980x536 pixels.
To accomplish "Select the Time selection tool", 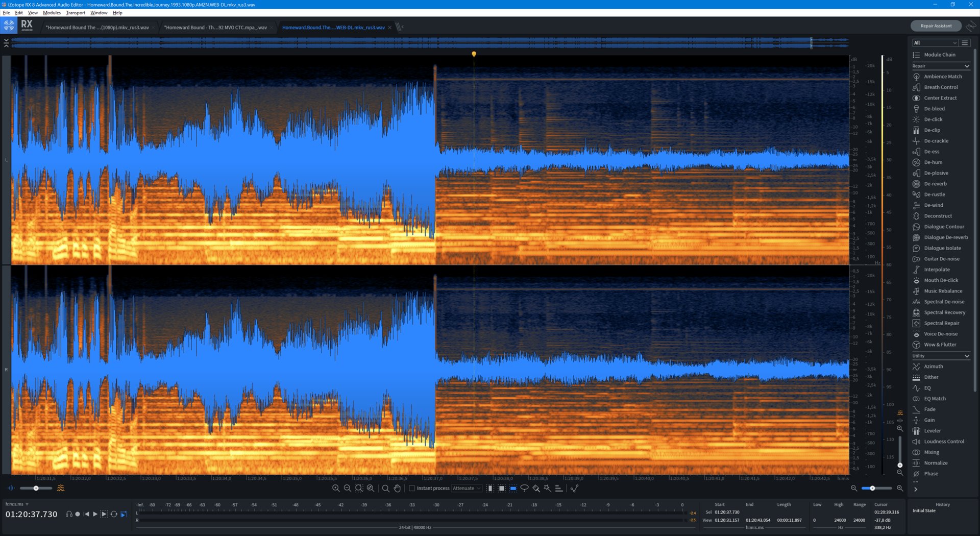I will tap(490, 489).
